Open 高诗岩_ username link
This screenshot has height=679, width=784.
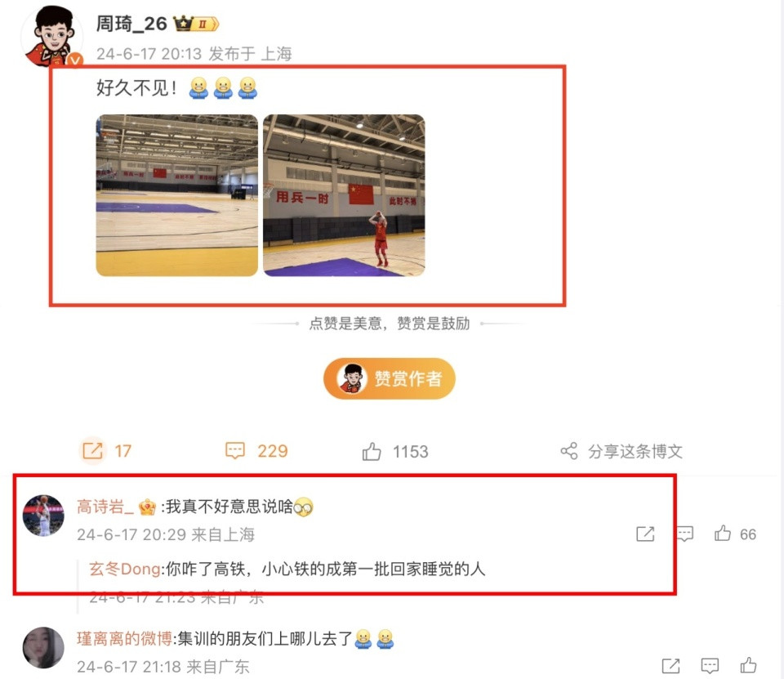pos(105,507)
